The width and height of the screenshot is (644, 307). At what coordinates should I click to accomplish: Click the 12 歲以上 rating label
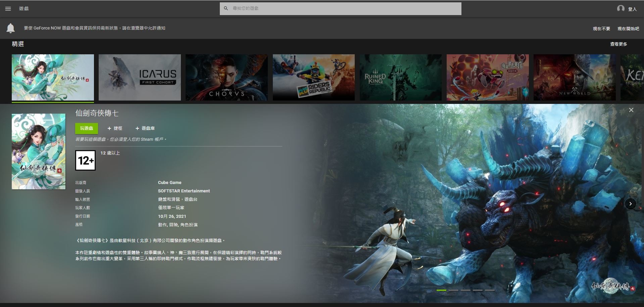click(110, 153)
